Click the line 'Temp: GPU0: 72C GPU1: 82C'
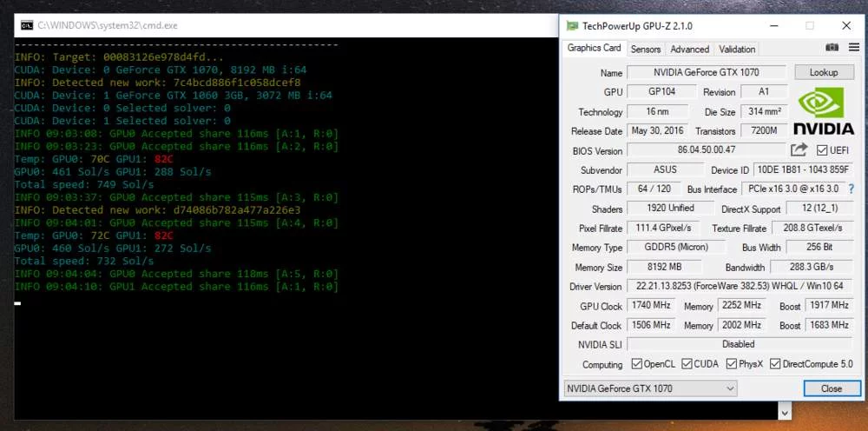The width and height of the screenshot is (868, 431). pyautogui.click(x=94, y=235)
